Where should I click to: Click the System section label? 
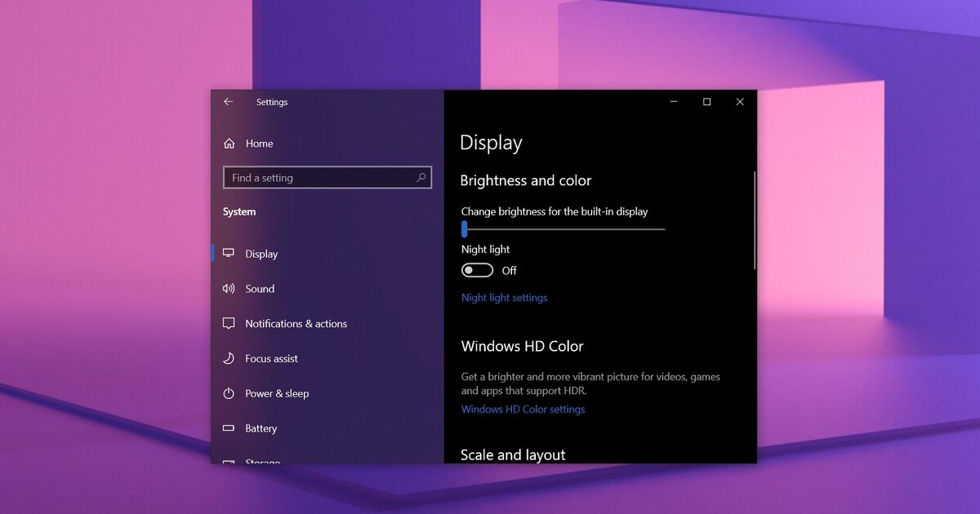click(x=239, y=212)
